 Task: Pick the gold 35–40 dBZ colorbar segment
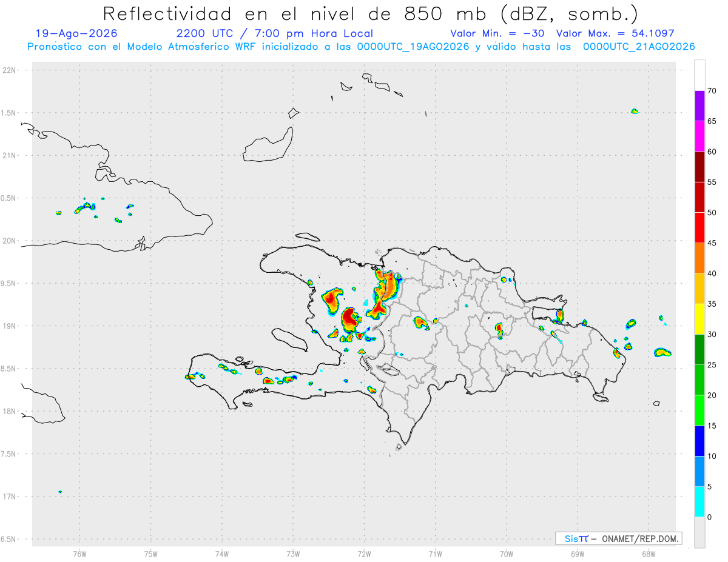699,289
